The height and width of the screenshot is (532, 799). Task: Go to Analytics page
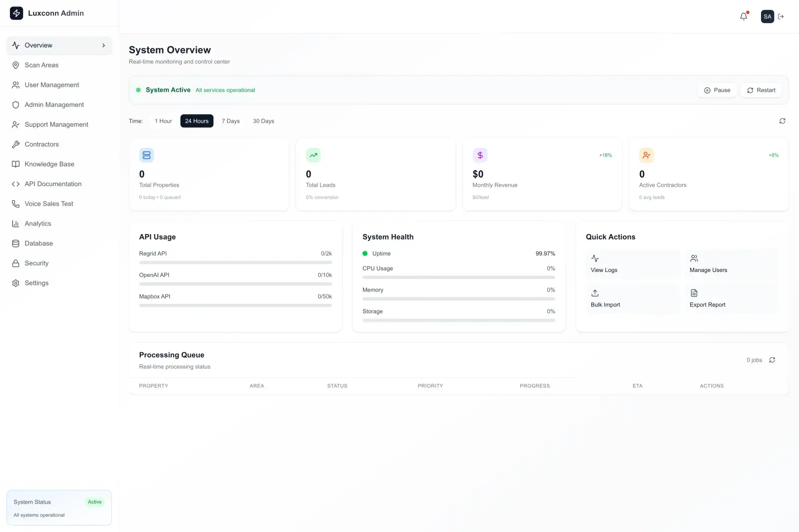59,224
